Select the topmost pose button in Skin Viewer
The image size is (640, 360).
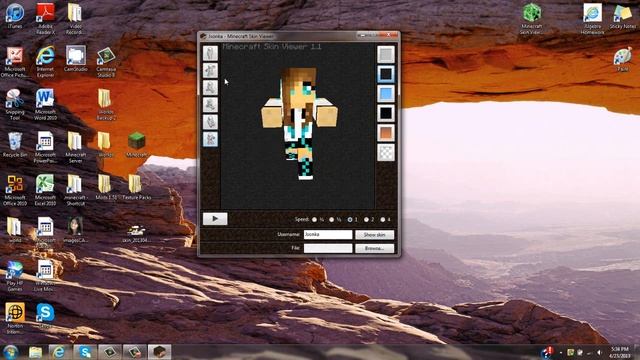click(210, 53)
